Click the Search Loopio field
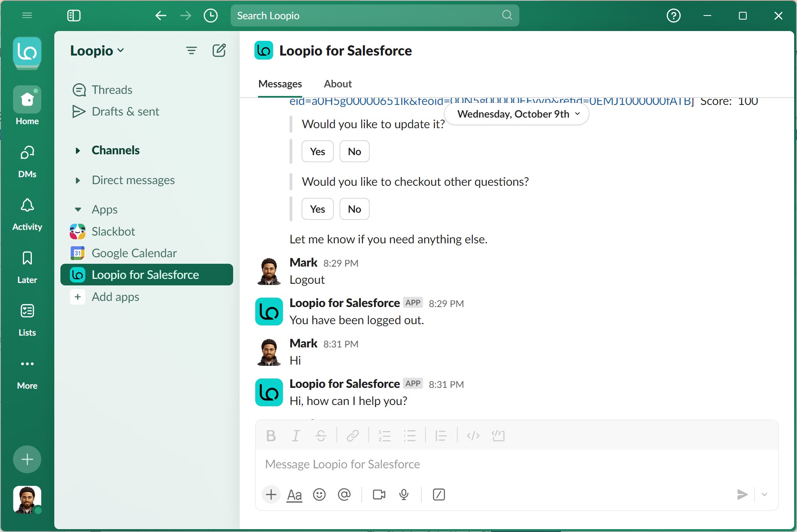 [x=375, y=16]
